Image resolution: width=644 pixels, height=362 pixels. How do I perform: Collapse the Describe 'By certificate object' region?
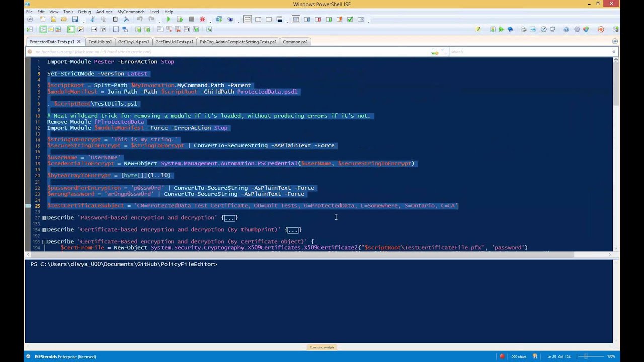[x=44, y=242]
